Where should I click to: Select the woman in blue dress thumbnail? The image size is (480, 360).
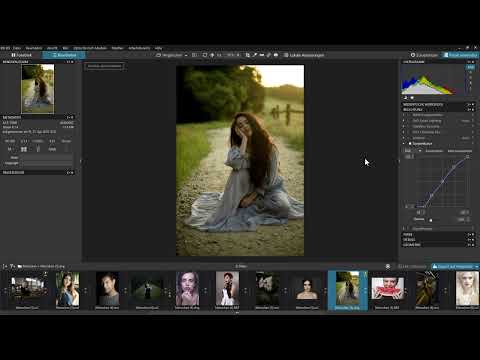click(x=67, y=289)
